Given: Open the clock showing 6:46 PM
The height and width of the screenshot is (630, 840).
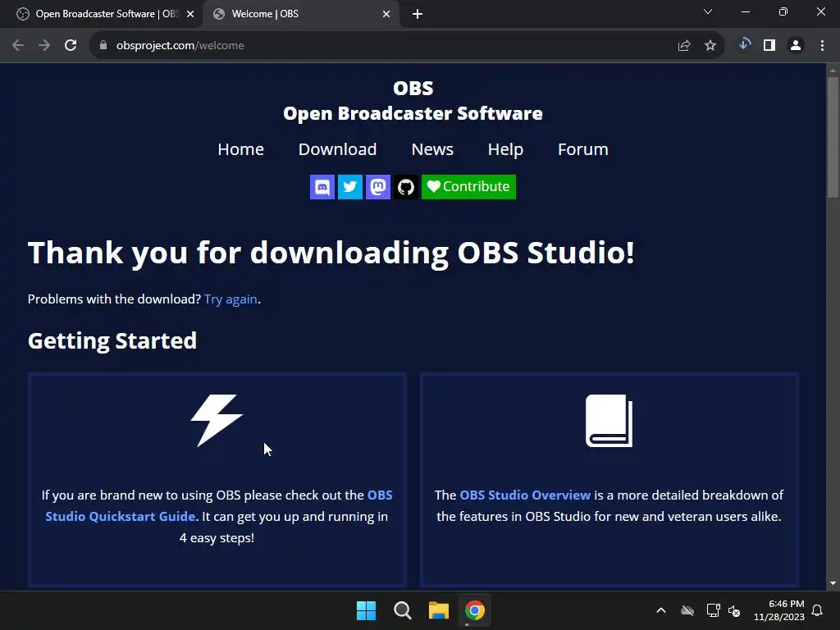Looking at the screenshot, I should pos(779,610).
